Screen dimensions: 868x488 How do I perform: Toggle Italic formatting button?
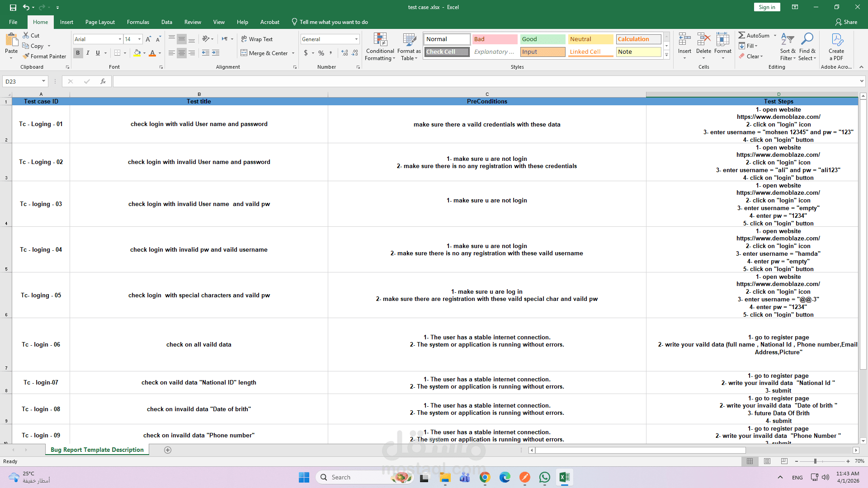(88, 53)
